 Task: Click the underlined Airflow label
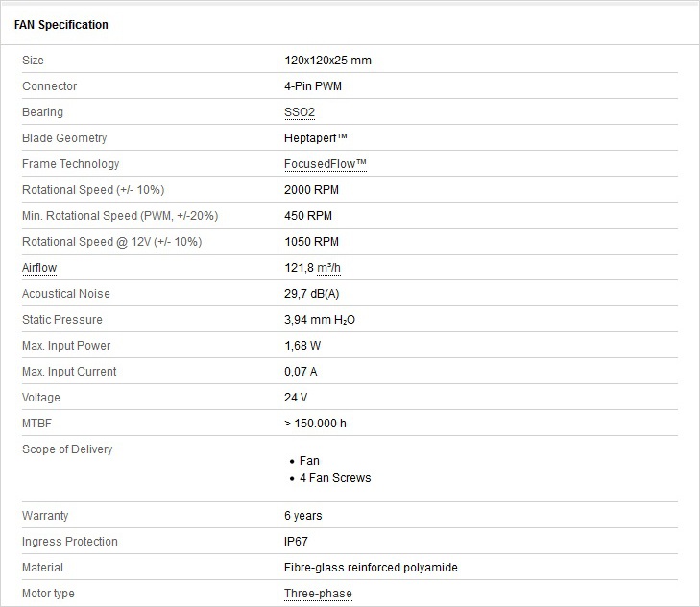(x=39, y=268)
